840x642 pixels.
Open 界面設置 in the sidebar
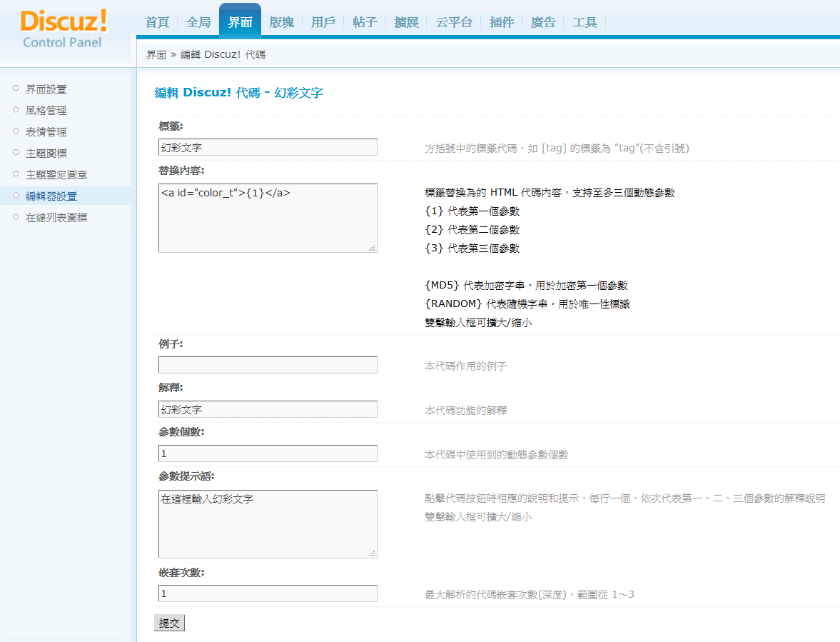(46, 89)
